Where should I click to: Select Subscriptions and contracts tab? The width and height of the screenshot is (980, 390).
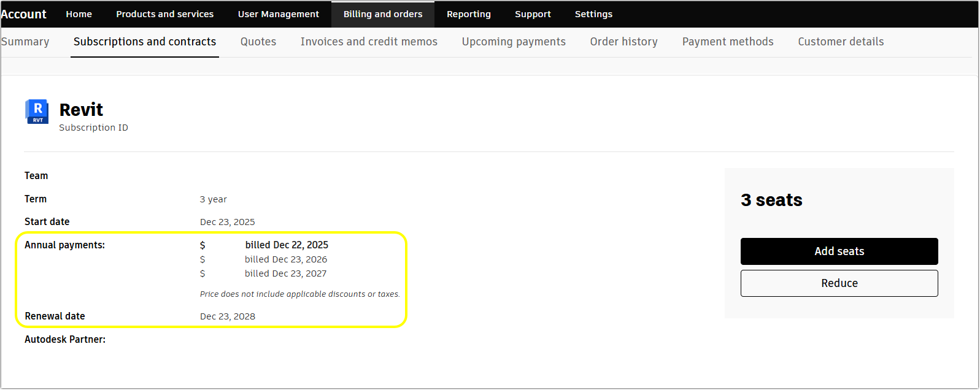[x=145, y=42]
